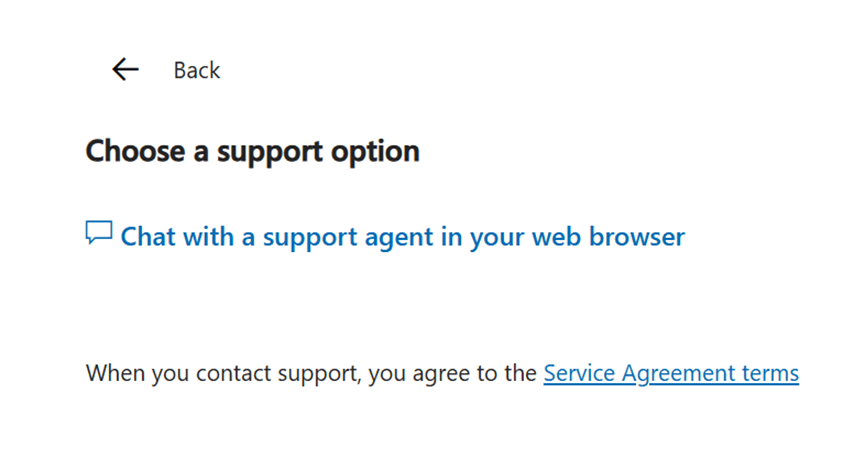The width and height of the screenshot is (865, 458).
Task: Click the Choose a support option heading
Action: 253,152
